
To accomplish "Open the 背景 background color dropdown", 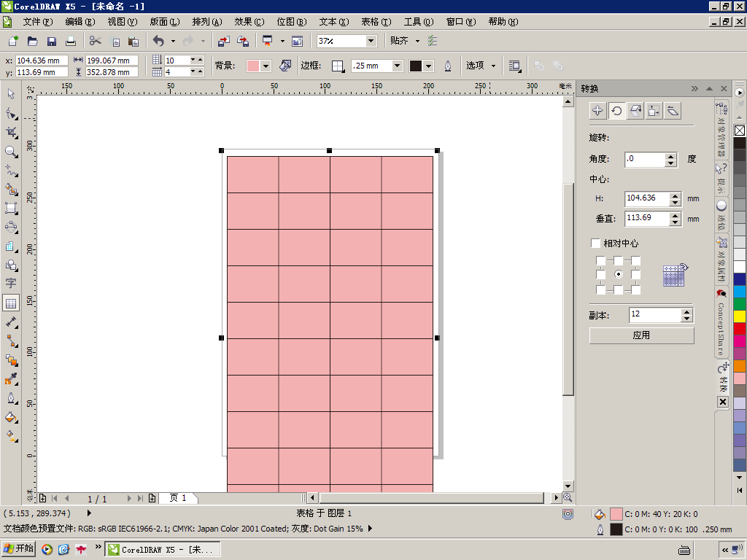I will (266, 66).
